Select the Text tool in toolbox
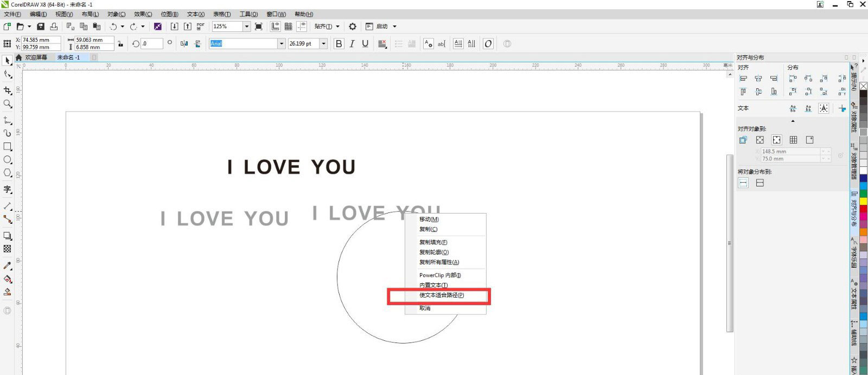This screenshot has height=375, width=868. tap(8, 190)
